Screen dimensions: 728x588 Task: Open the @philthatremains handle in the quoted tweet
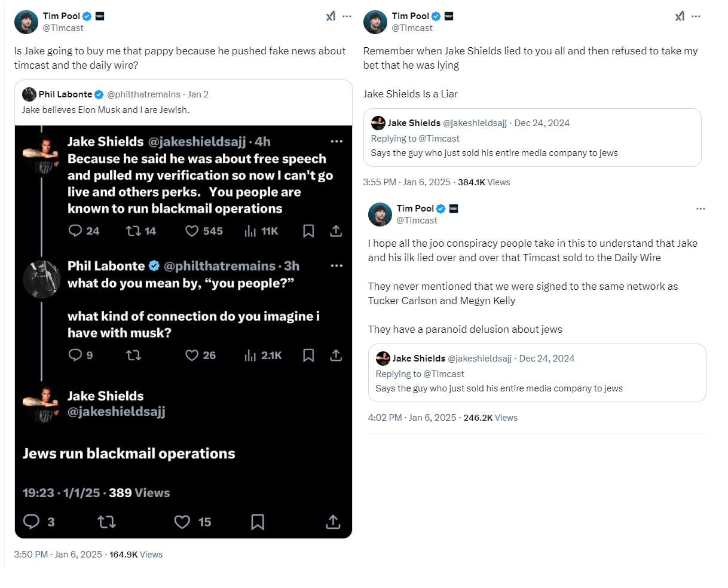pyautogui.click(x=143, y=94)
